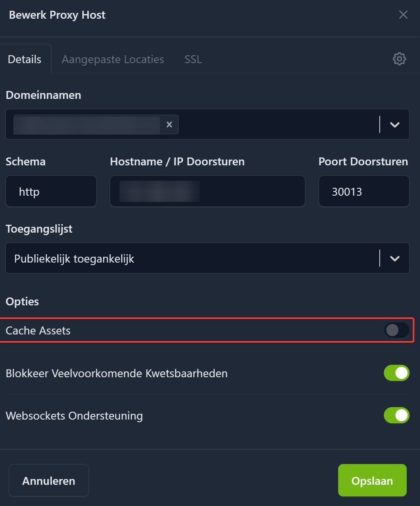Select the Publiekelijk toegankelijk value
420x506 pixels.
(74, 259)
